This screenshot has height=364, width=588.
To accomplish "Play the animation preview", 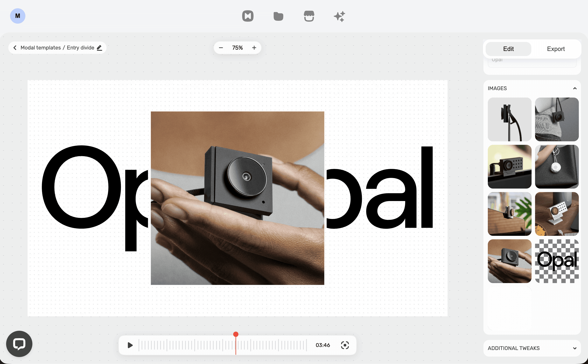I will 130,345.
